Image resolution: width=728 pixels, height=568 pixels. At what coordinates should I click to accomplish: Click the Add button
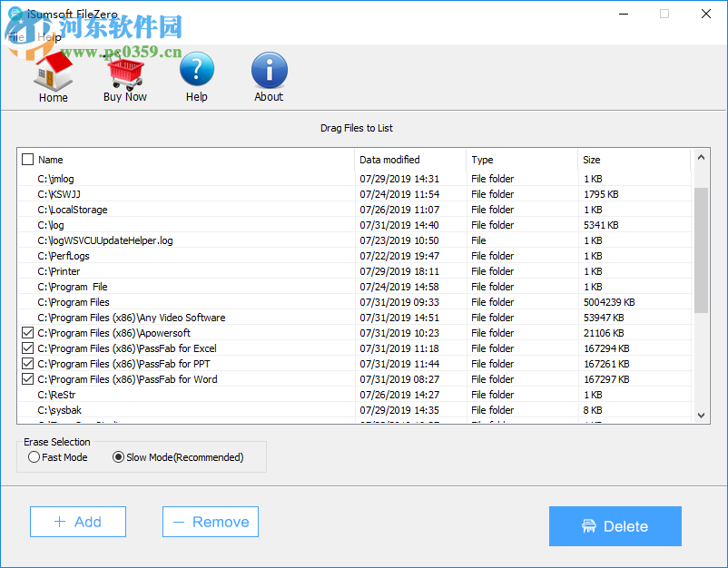pos(77,522)
